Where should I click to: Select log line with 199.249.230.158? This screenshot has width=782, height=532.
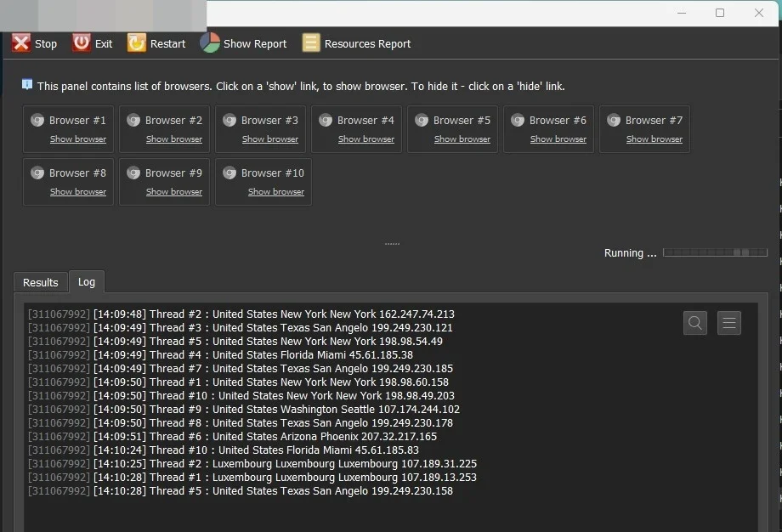(x=241, y=490)
